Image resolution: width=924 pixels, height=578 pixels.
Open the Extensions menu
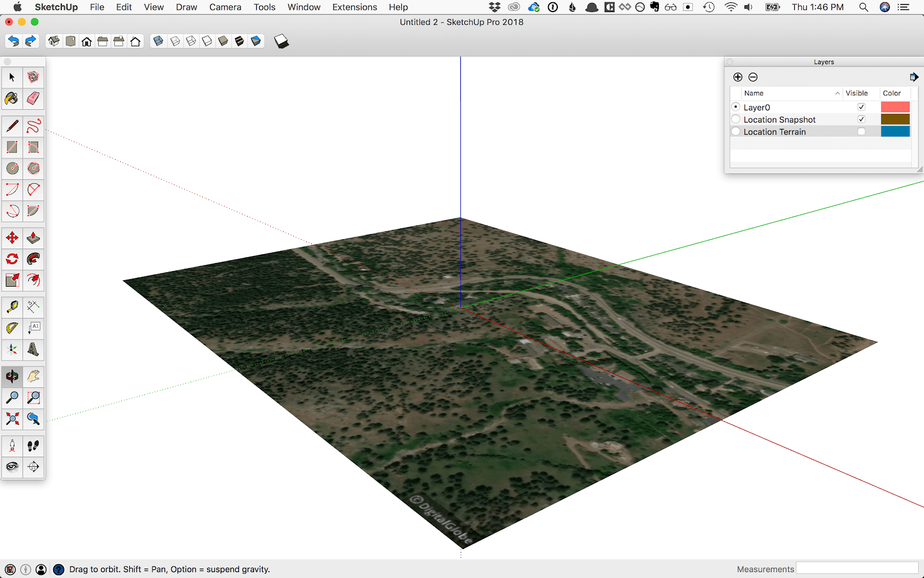354,7
